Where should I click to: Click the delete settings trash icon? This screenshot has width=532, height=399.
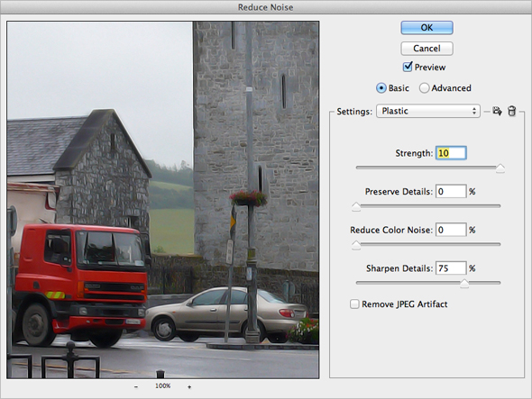coord(511,111)
